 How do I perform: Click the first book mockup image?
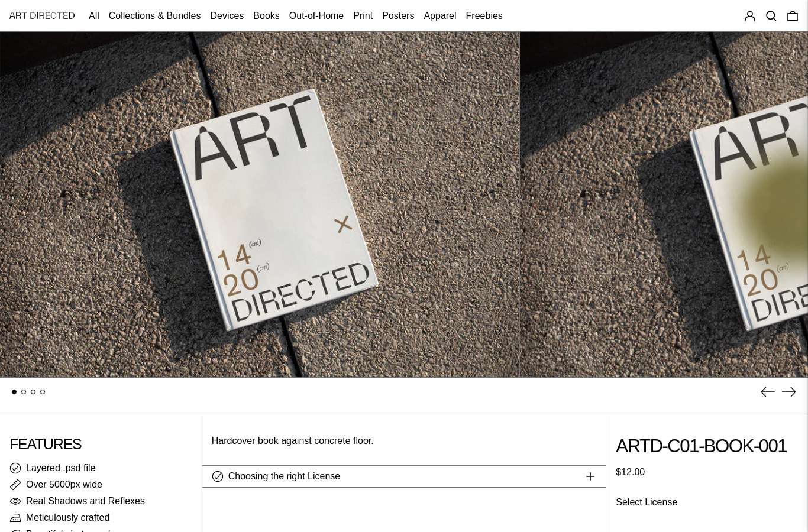[260, 205]
